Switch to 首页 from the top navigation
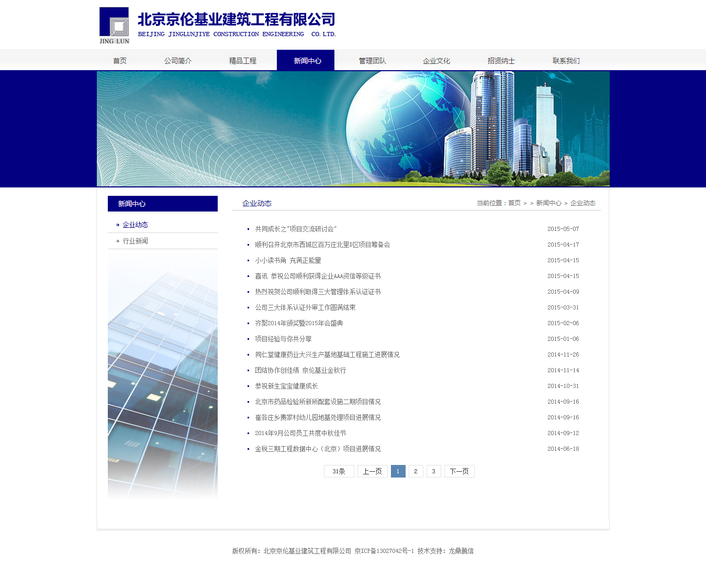 (120, 60)
